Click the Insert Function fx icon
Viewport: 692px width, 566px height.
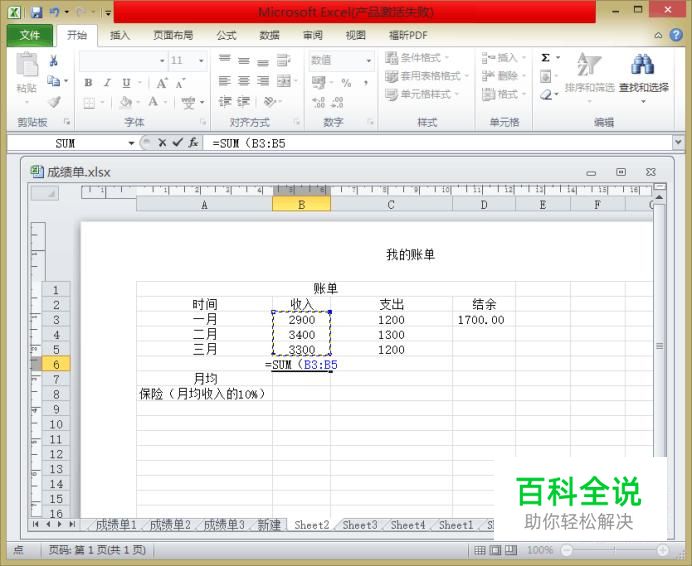click(193, 143)
